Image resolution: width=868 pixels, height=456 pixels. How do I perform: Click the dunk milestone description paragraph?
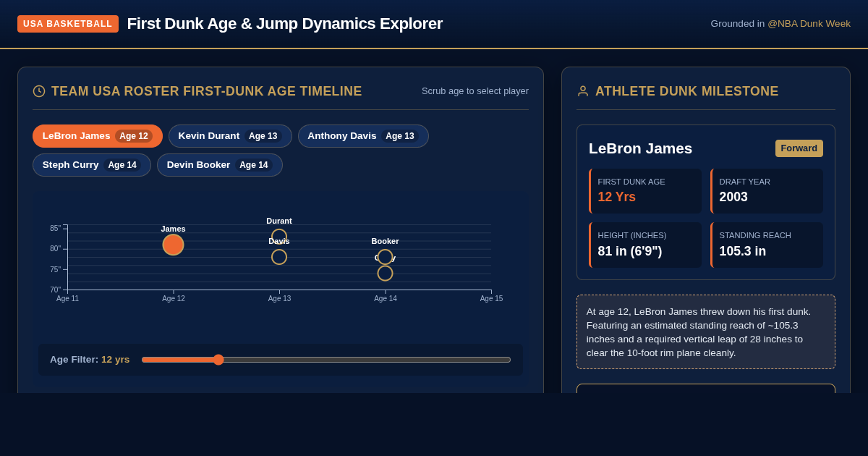point(706,332)
